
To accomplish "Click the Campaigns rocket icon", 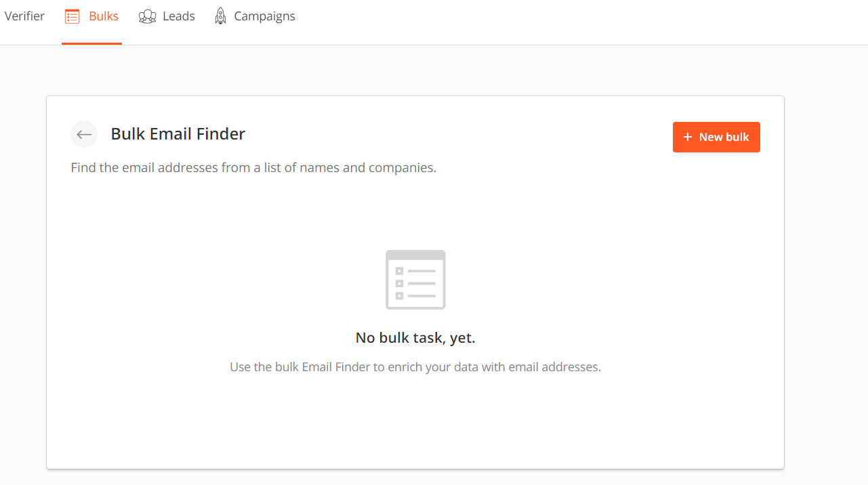I will click(x=220, y=16).
